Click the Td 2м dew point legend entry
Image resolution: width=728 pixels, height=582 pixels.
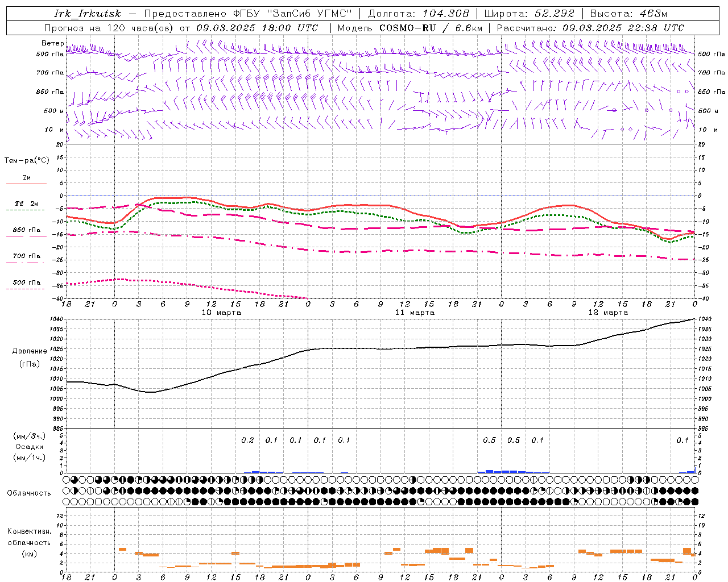(x=26, y=203)
